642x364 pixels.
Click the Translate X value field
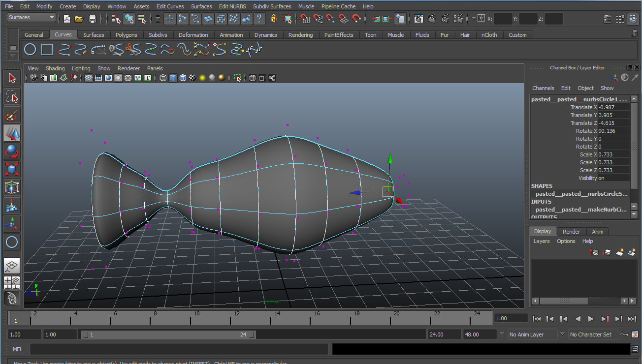[613, 107]
